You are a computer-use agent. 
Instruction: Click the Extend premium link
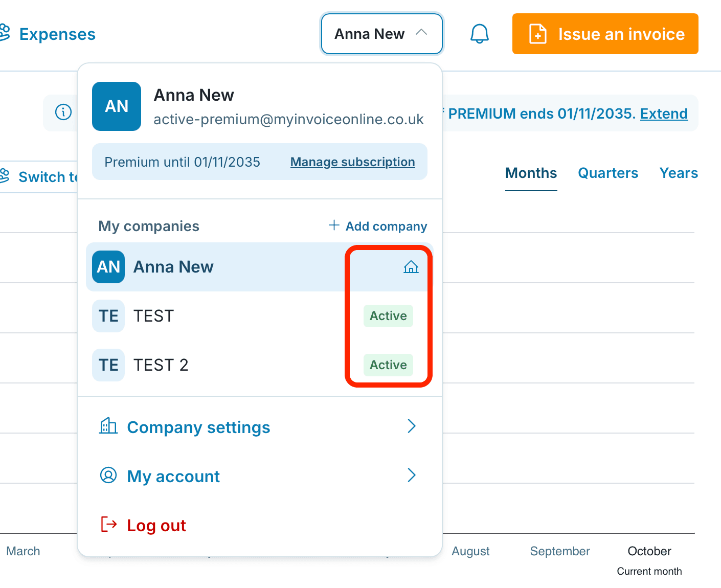pos(664,114)
